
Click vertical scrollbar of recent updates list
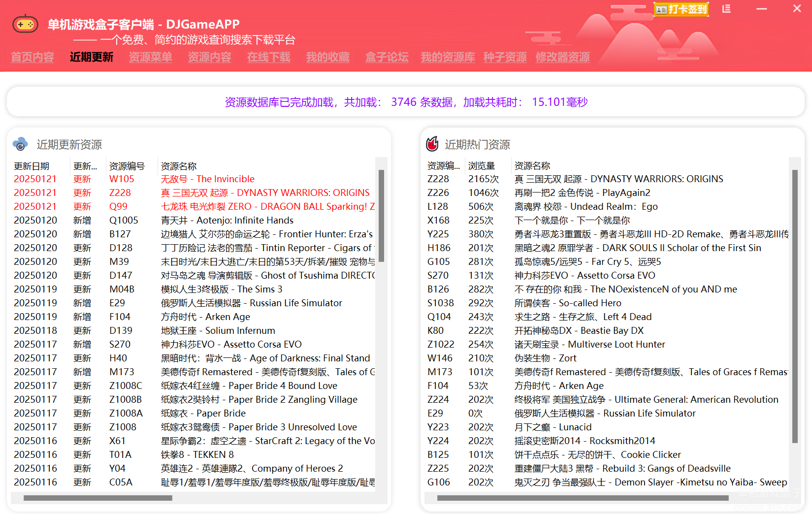(x=381, y=216)
